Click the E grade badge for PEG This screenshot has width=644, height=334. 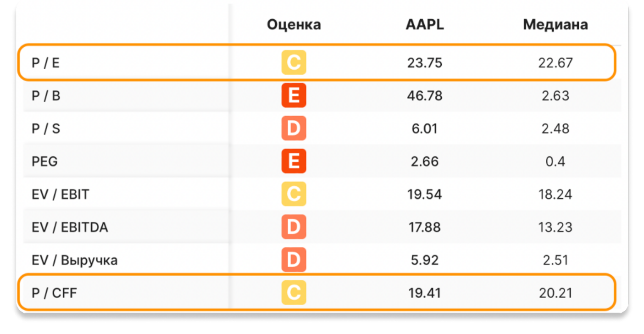click(294, 161)
